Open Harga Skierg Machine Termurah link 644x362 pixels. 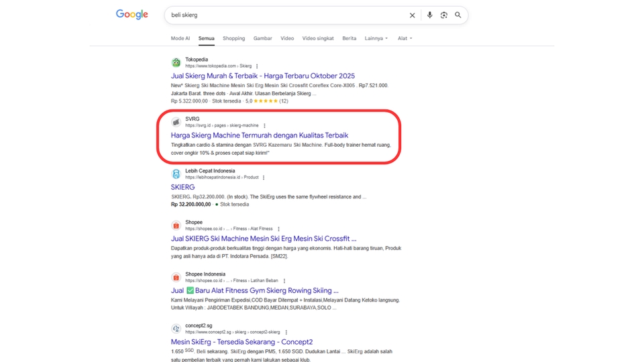click(259, 135)
